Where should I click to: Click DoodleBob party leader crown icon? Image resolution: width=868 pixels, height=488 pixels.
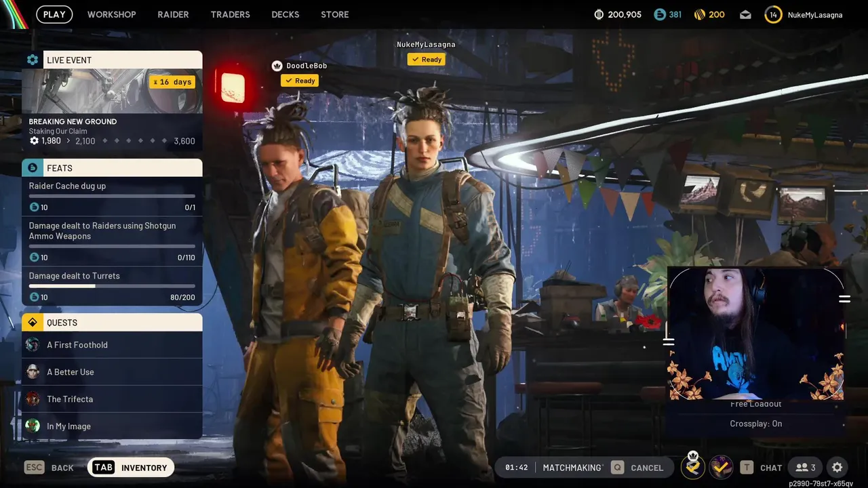[x=277, y=66]
